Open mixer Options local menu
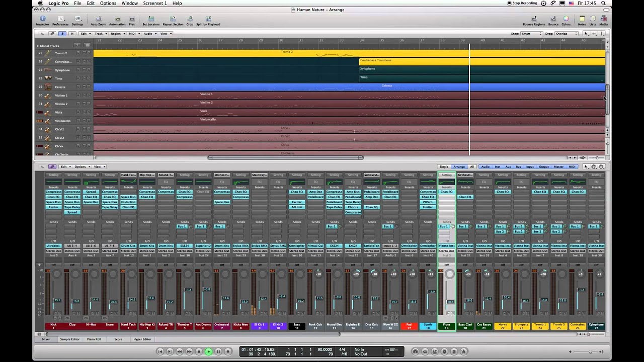Screen dimensions: 644x362 [82, 166]
